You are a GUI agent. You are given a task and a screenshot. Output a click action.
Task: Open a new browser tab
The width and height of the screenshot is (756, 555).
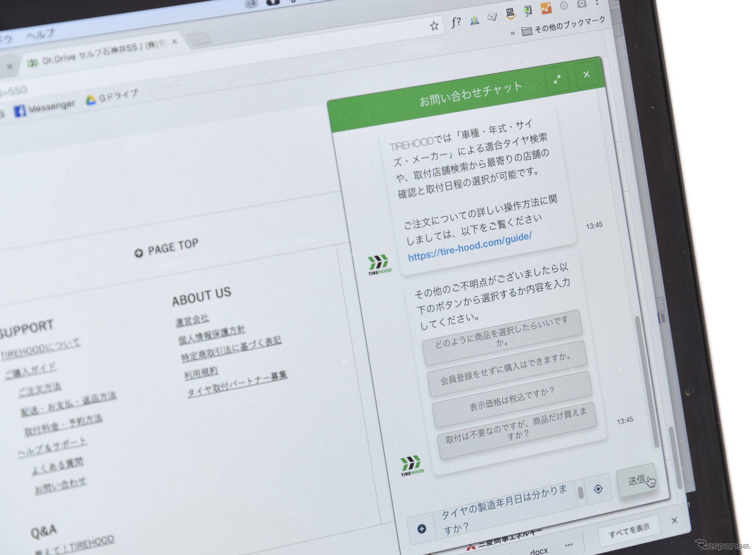pos(200,40)
